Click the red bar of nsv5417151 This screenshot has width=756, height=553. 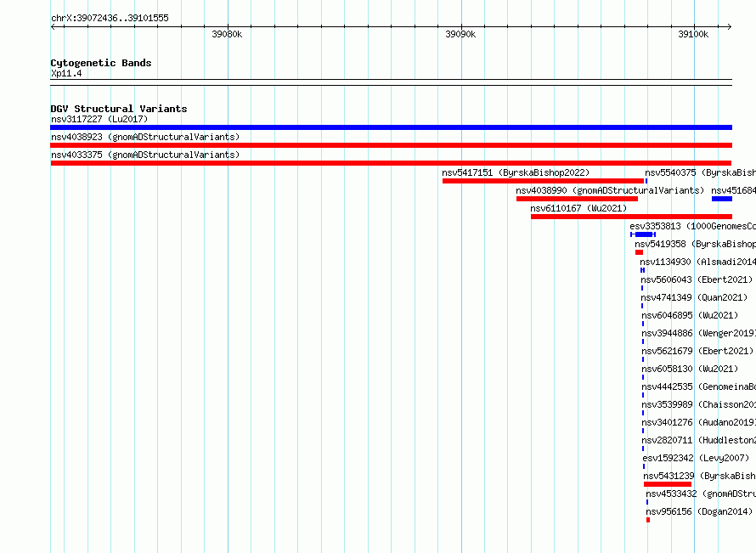click(x=543, y=181)
